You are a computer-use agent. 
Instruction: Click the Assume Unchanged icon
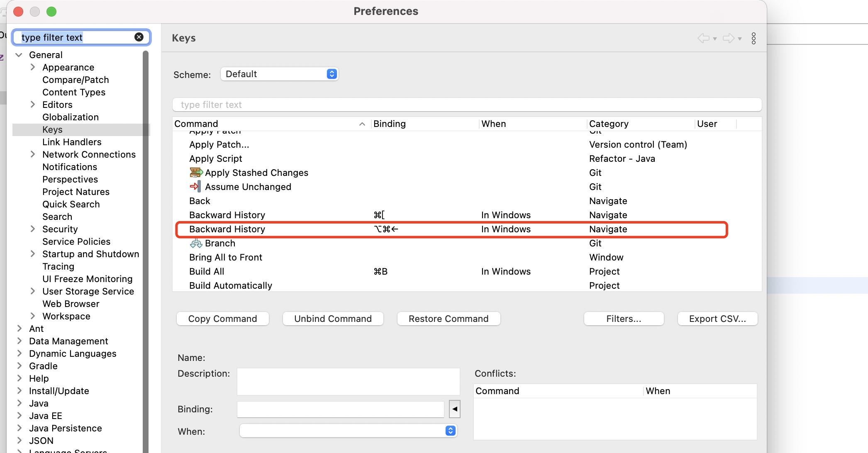(x=196, y=187)
